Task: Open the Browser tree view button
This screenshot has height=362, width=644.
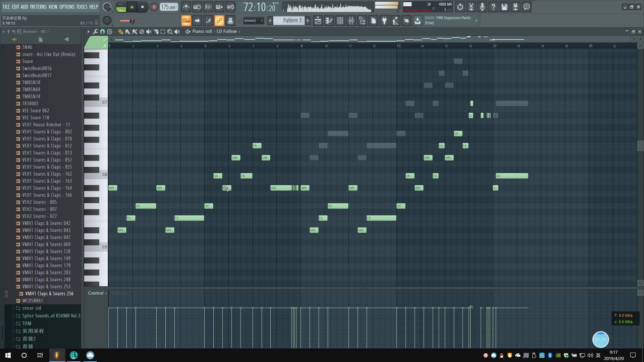Action: coord(362,21)
